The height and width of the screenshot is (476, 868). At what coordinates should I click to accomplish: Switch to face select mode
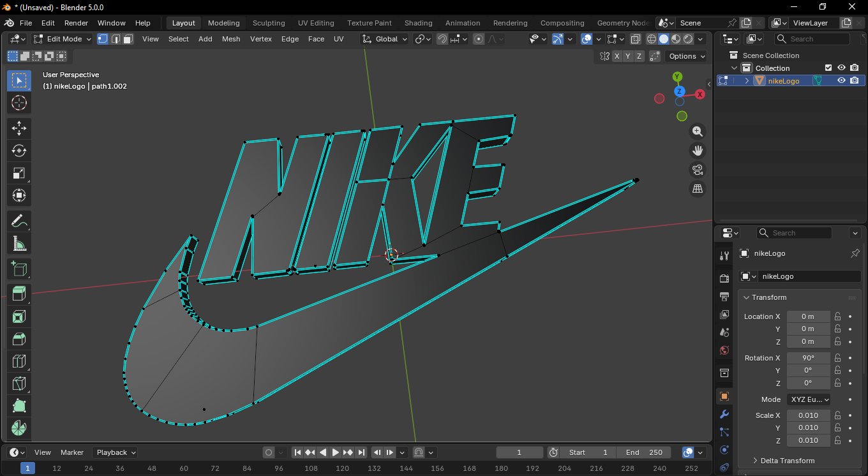(x=128, y=39)
